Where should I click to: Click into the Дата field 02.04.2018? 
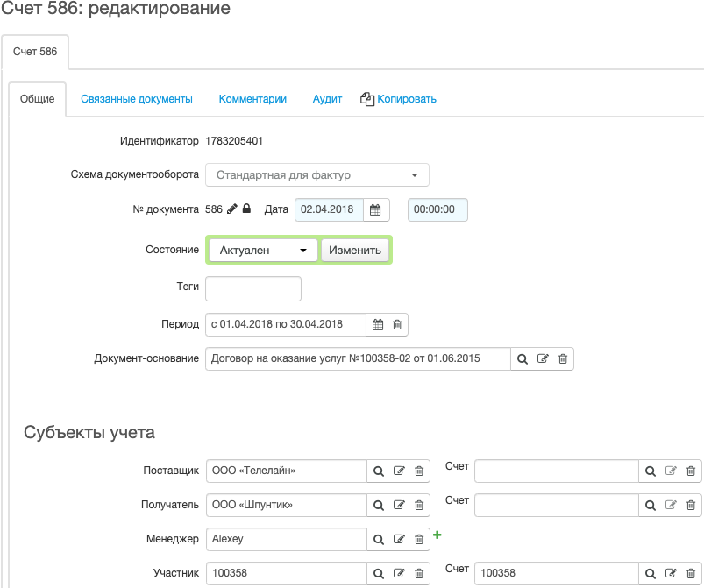(329, 209)
